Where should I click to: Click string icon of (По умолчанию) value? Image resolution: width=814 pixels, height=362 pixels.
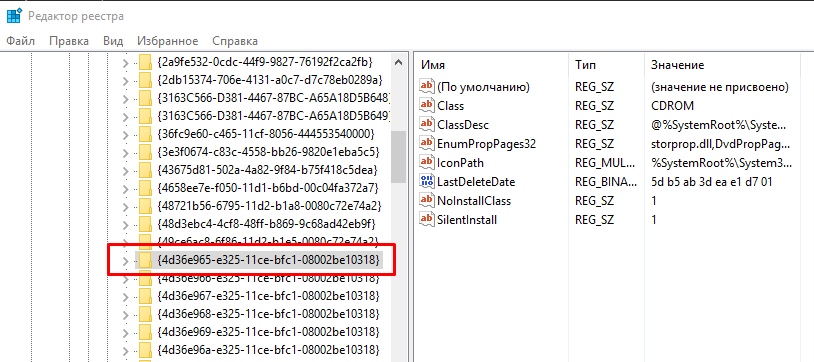(427, 87)
